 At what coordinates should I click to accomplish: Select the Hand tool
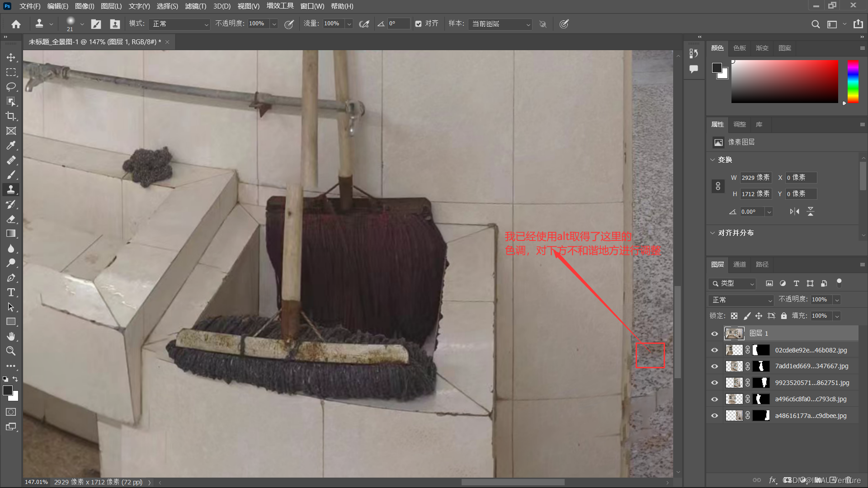pyautogui.click(x=11, y=336)
